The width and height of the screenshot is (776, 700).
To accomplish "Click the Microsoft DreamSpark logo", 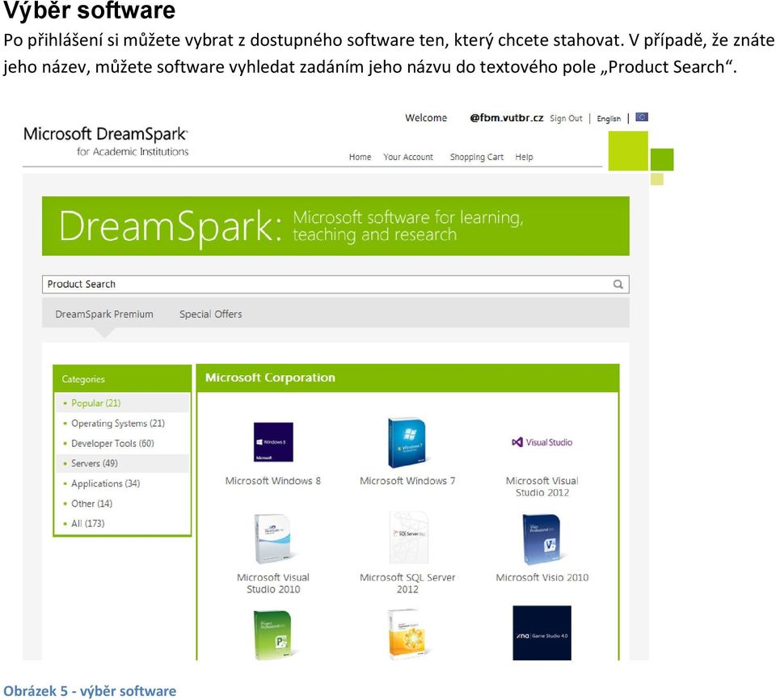I will point(106,141).
